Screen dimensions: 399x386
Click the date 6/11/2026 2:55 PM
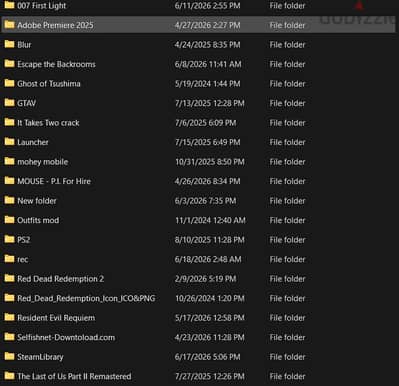[x=207, y=6]
